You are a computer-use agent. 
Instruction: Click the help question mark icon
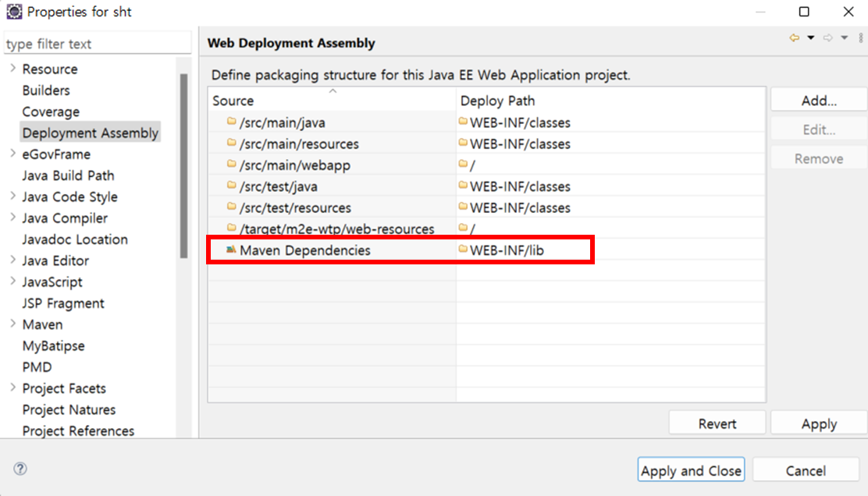pos(20,469)
